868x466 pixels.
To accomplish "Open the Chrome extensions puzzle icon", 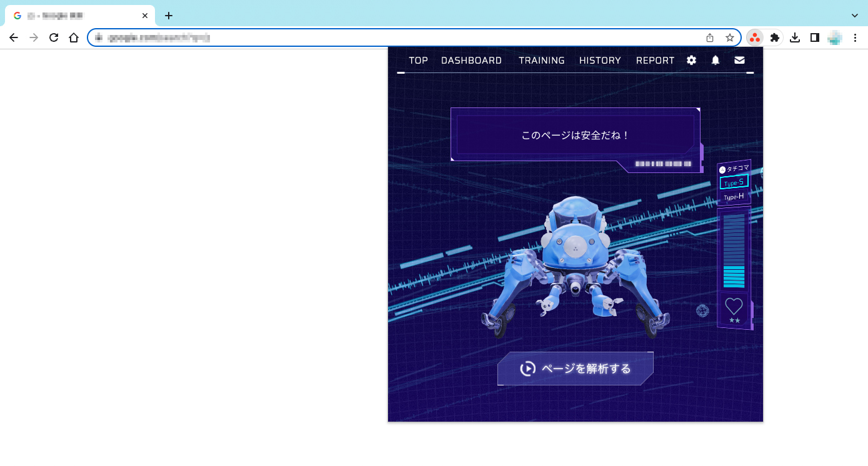I will point(775,37).
